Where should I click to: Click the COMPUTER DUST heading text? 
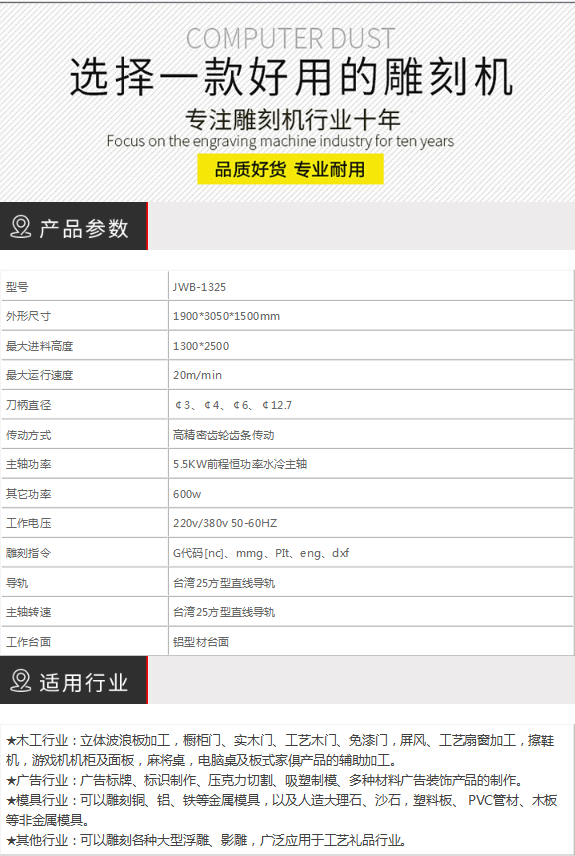tap(290, 38)
